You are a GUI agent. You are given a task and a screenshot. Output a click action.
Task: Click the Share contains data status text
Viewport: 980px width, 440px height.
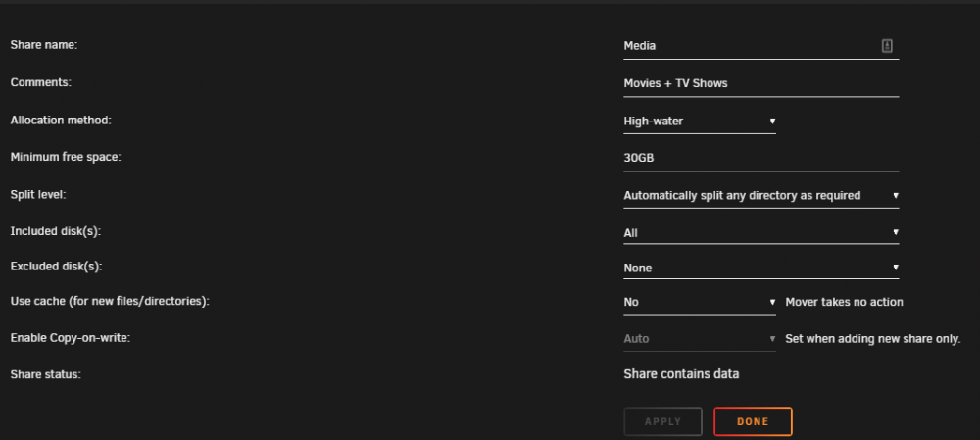[x=681, y=374]
